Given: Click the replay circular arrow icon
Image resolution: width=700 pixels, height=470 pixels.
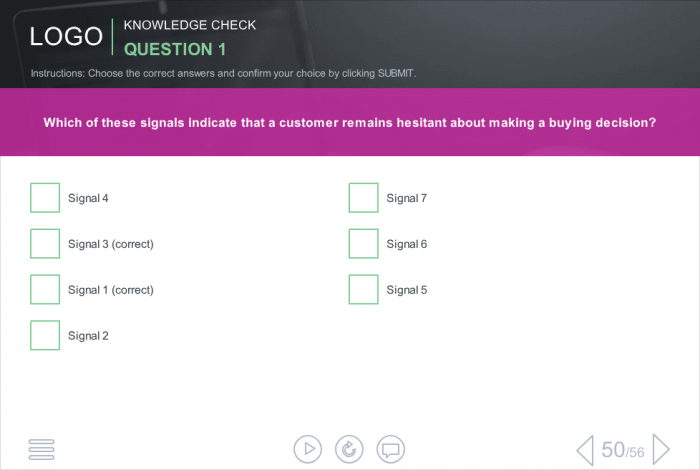Looking at the screenshot, I should click(x=349, y=449).
